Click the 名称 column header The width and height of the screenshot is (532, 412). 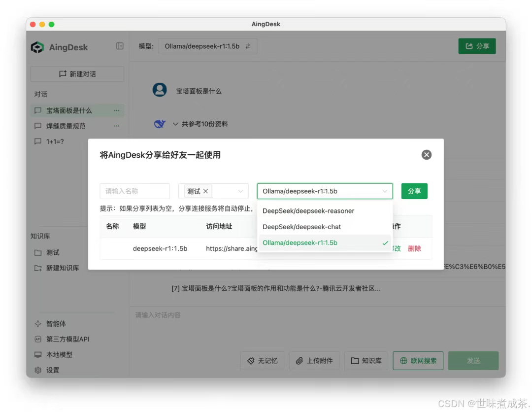(x=112, y=226)
